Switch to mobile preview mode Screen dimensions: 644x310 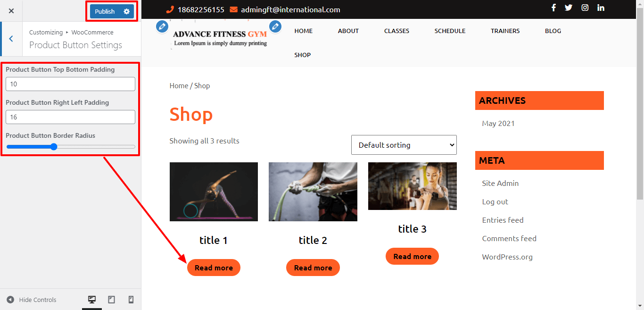[x=131, y=300]
